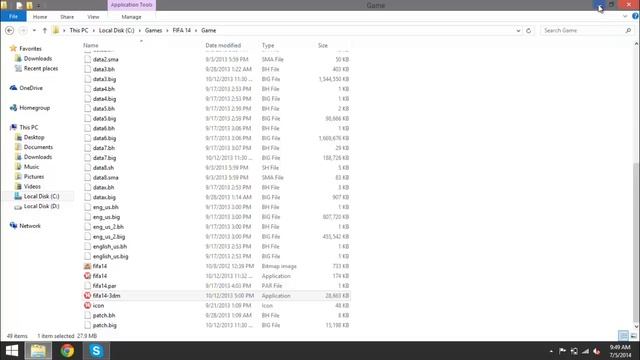Switch to Details view layout button

pos(623,336)
